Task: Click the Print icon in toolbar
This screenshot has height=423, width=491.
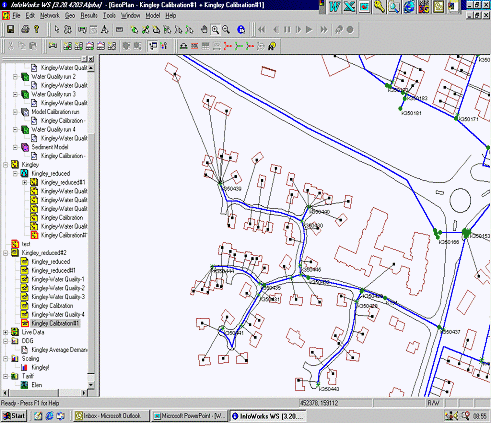Action: pos(25,29)
